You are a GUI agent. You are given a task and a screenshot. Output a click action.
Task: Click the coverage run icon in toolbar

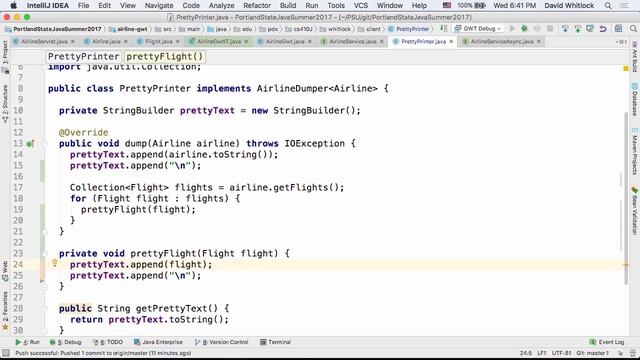537,29
